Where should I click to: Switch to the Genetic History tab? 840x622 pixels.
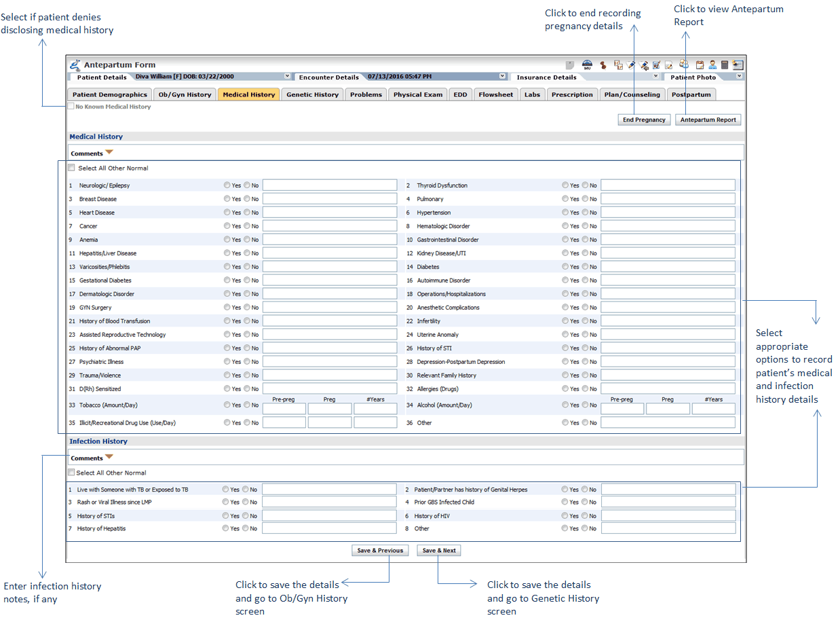coord(312,94)
